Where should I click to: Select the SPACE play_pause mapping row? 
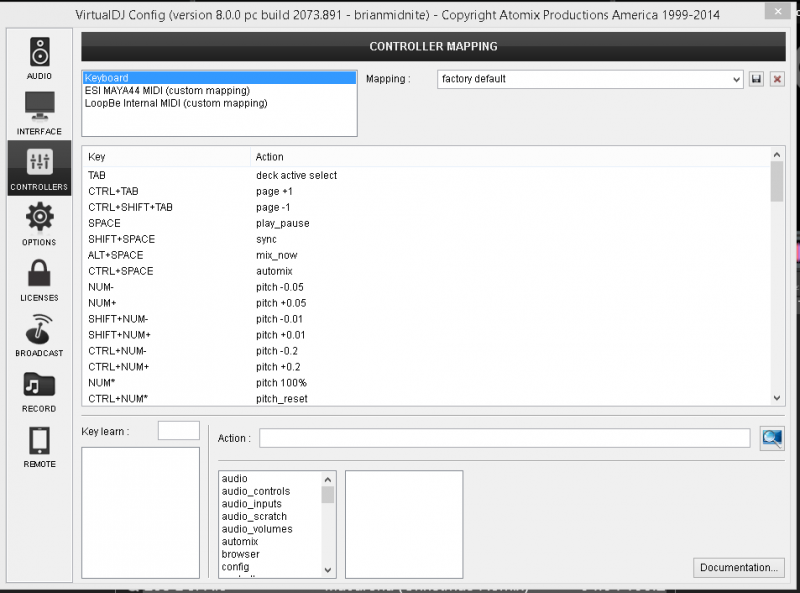pos(426,223)
